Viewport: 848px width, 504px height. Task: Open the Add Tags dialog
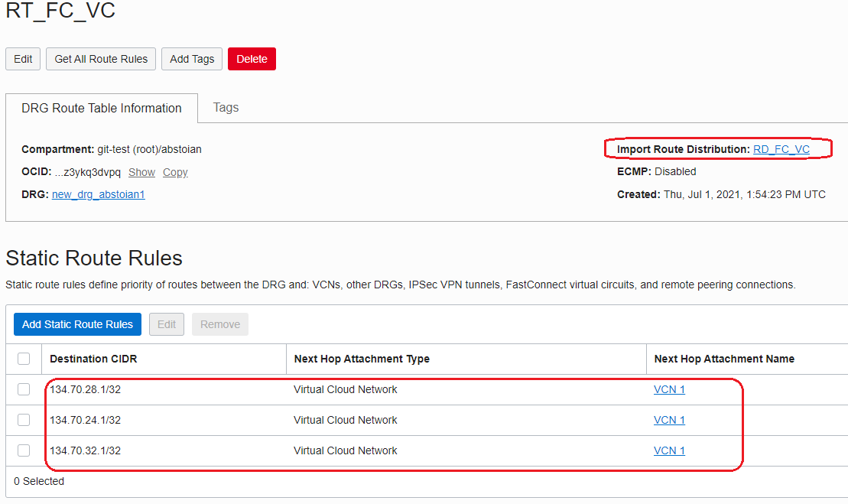tap(192, 59)
